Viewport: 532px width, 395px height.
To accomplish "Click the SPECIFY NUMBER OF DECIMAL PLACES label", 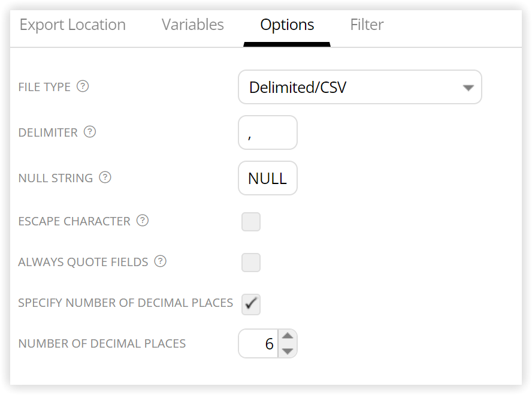I will click(126, 303).
